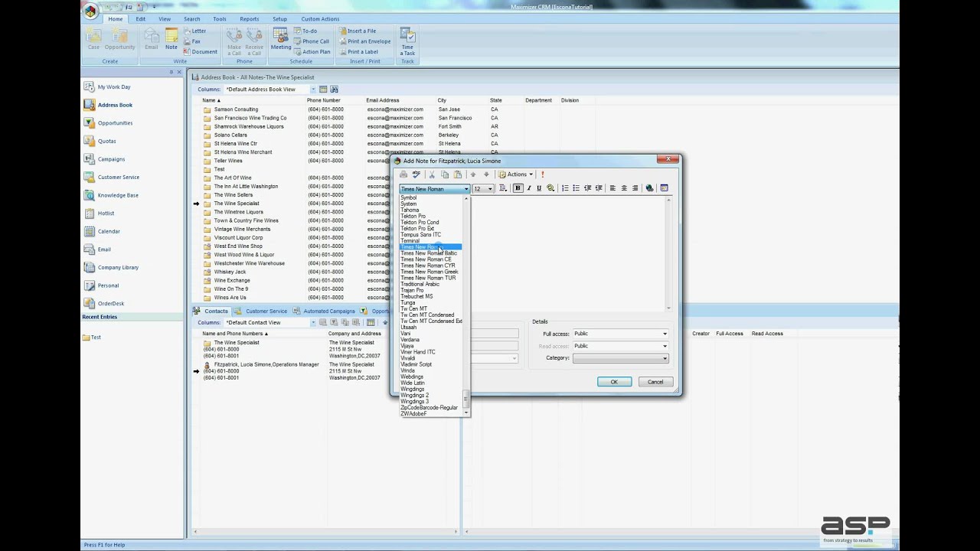The width and height of the screenshot is (980, 551).
Task: Click the next note down arrow icon
Action: (x=486, y=174)
